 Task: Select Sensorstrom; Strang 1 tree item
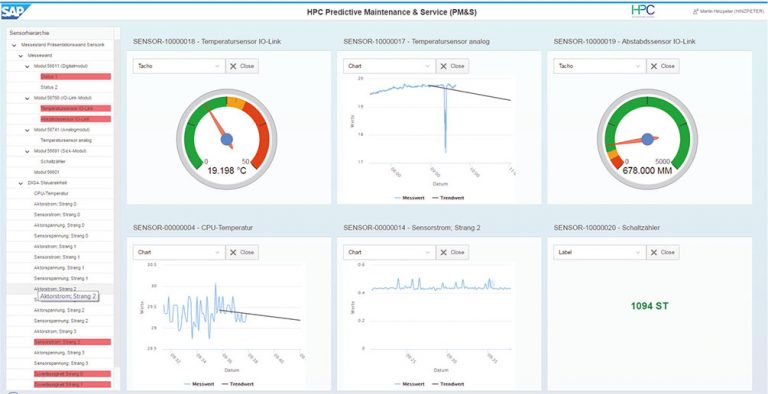click(x=57, y=257)
